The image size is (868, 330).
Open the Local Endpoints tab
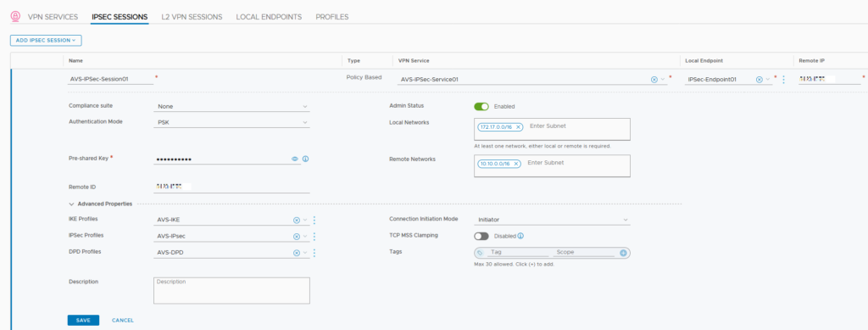[269, 17]
